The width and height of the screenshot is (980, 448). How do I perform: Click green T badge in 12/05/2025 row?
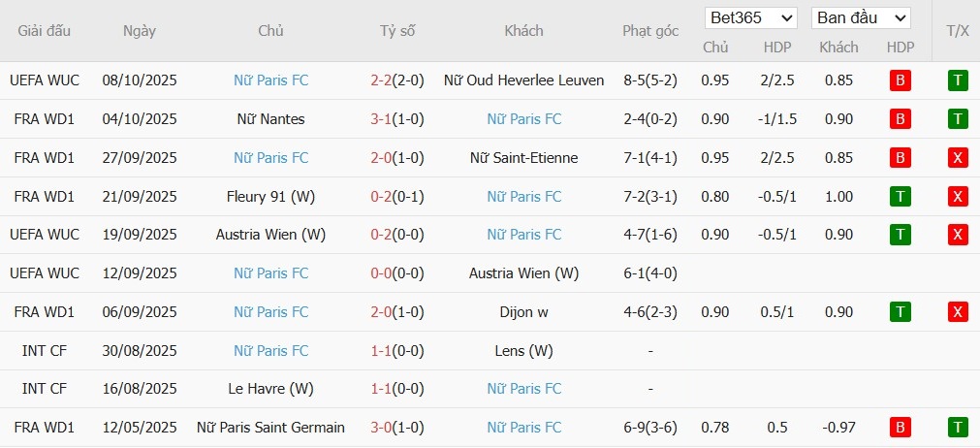click(x=958, y=428)
